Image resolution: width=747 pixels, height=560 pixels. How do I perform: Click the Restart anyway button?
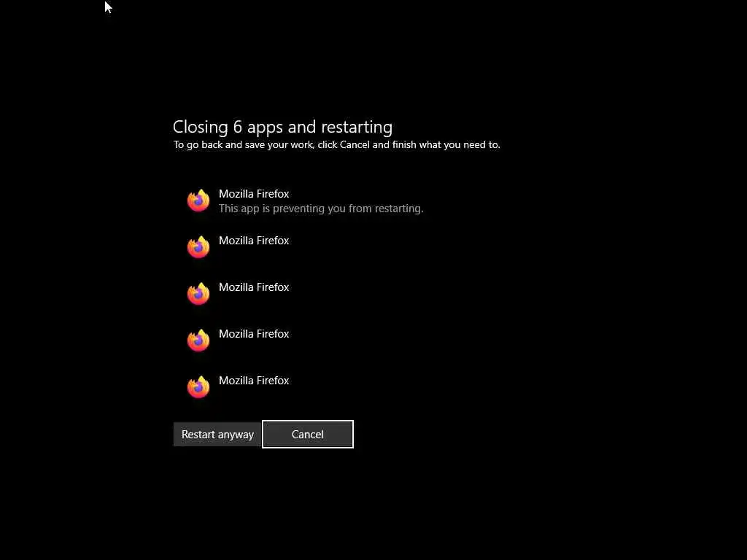click(x=217, y=435)
